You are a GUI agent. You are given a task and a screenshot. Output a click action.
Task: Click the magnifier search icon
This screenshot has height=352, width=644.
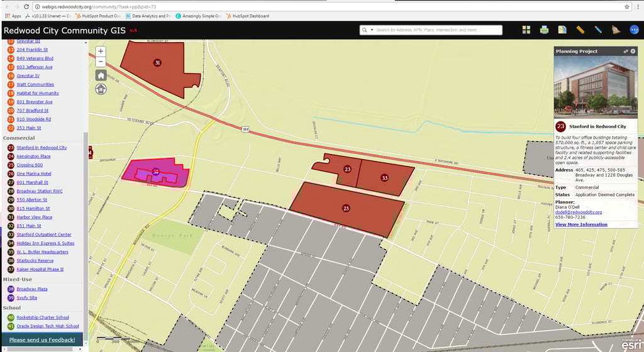click(x=364, y=30)
